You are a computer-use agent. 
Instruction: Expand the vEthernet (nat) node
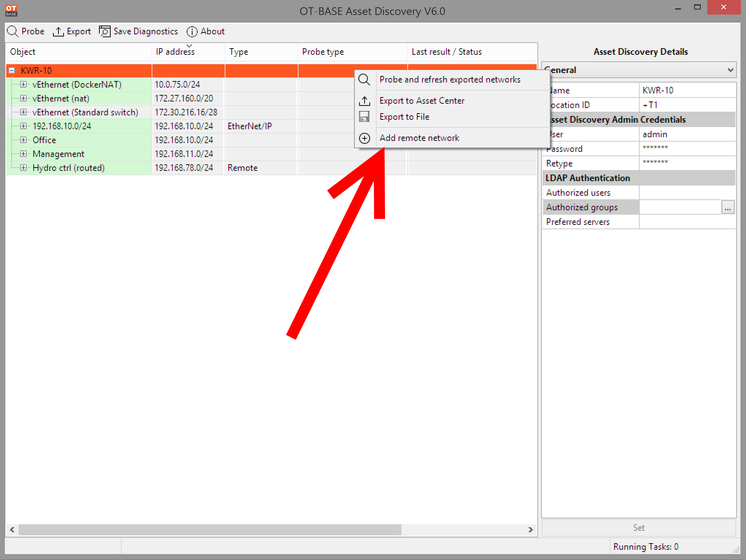point(23,98)
